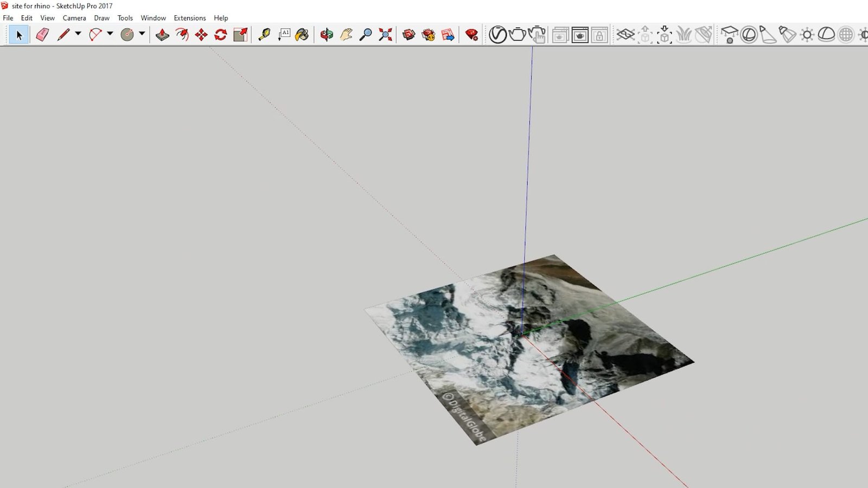Image resolution: width=868 pixels, height=488 pixels.
Task: Open V-Ray Asset Editor
Action: pos(497,35)
